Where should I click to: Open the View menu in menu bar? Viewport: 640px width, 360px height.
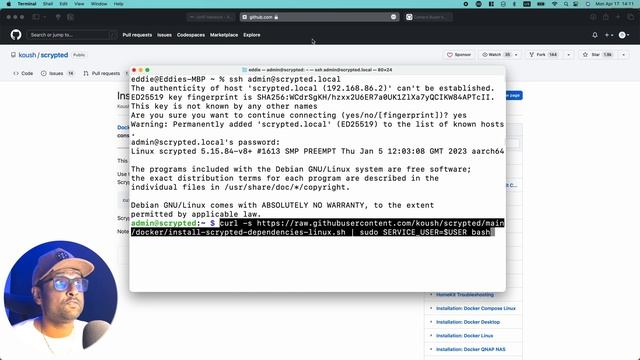click(79, 4)
